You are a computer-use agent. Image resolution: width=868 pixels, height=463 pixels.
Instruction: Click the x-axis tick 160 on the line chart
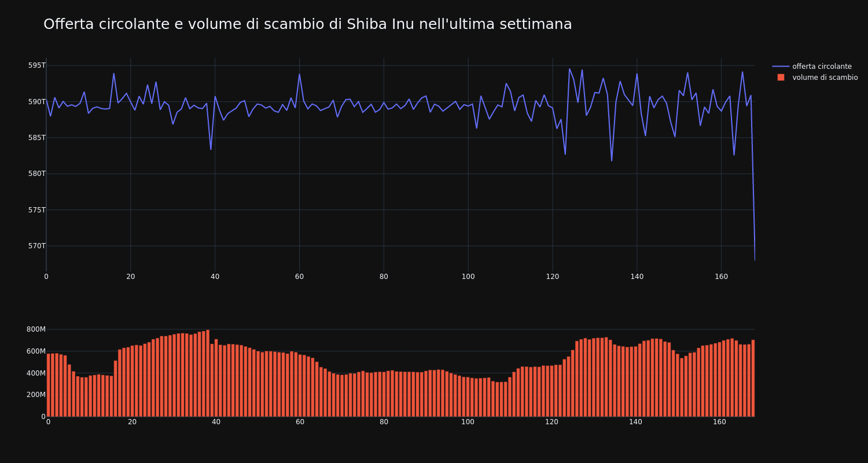(x=721, y=277)
